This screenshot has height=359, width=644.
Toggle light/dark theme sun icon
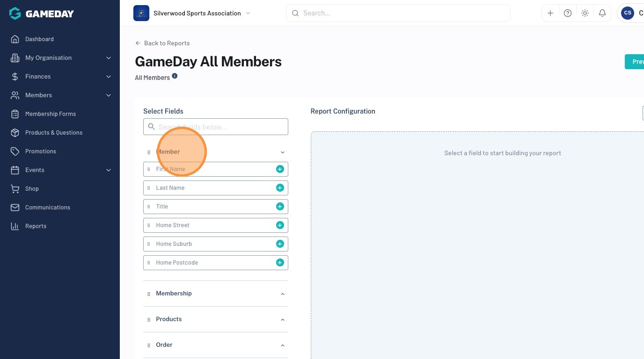[x=585, y=13]
